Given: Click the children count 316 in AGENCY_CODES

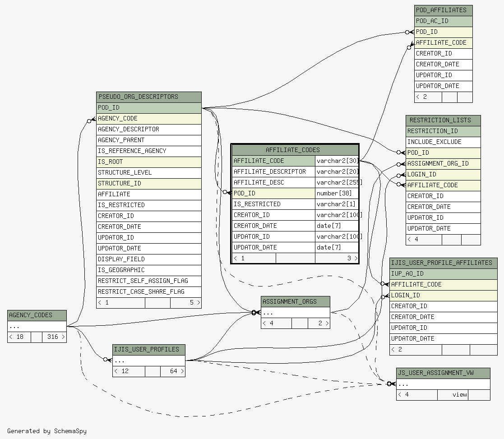Looking at the screenshot, I should (x=54, y=337).
